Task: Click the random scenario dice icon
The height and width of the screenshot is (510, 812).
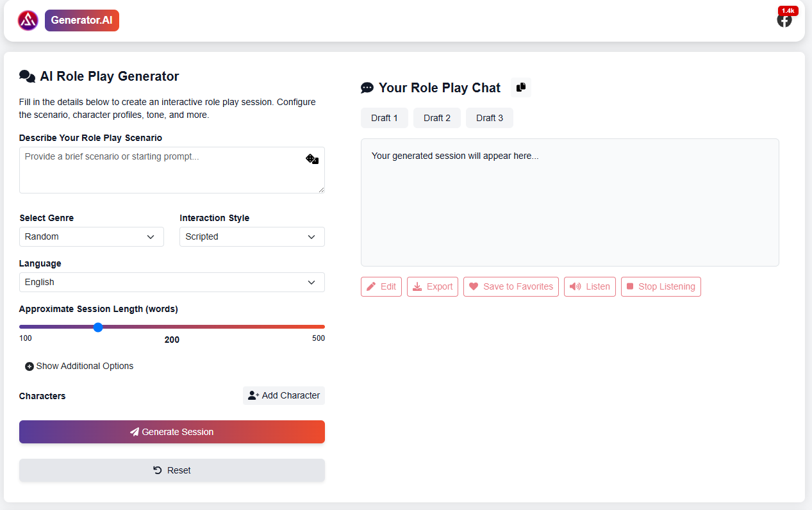Action: tap(312, 159)
